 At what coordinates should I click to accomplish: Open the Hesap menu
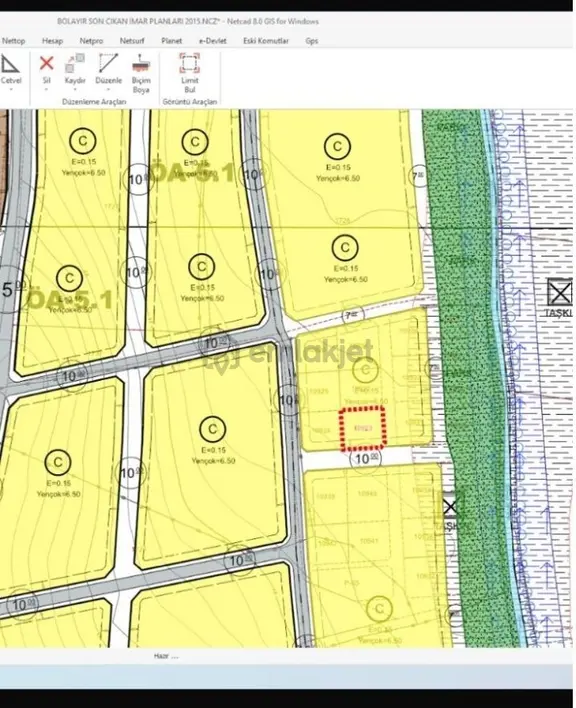click(x=52, y=41)
